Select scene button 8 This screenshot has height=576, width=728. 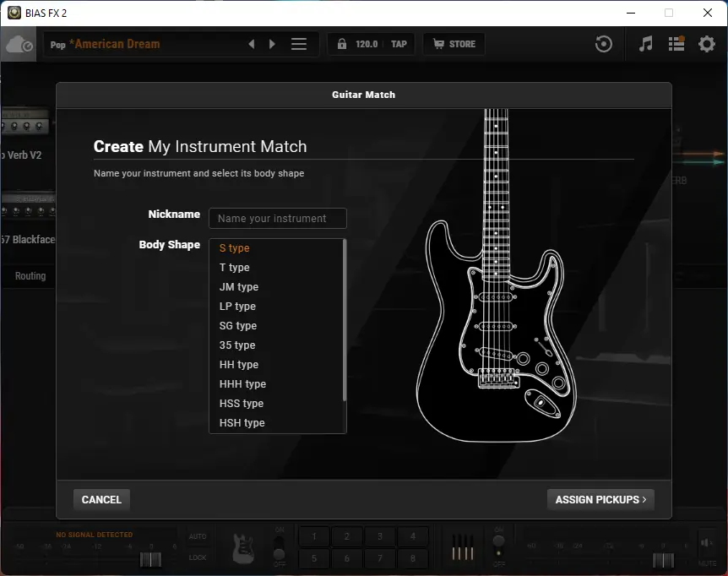[413, 558]
